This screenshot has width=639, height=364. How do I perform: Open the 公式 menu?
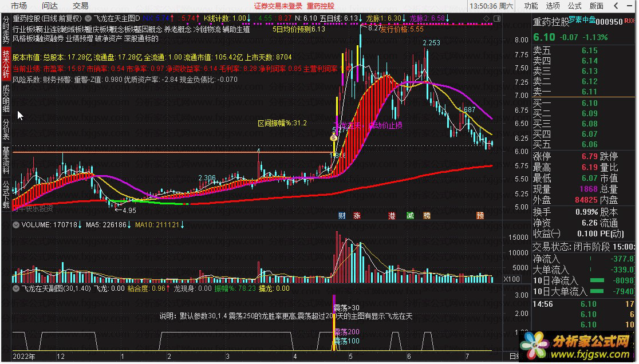pyautogui.click(x=574, y=6)
